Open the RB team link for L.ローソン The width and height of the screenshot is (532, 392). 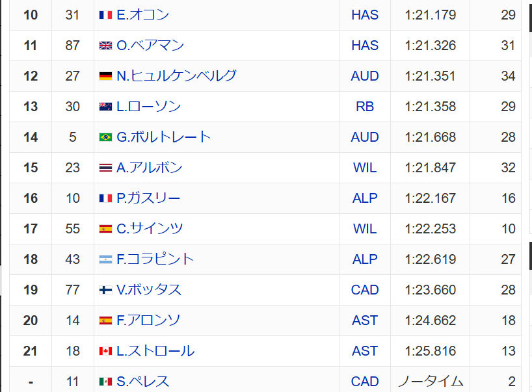click(365, 107)
